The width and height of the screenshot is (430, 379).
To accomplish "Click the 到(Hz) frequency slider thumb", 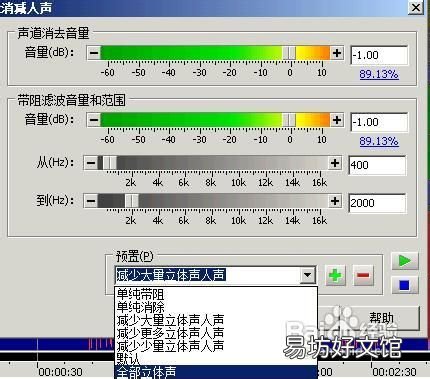I will 132,201.
